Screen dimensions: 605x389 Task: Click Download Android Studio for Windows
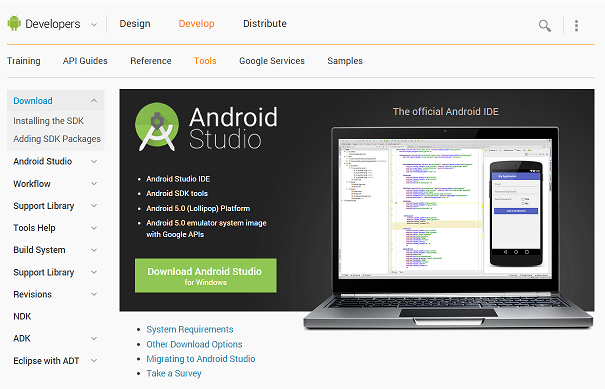point(206,276)
